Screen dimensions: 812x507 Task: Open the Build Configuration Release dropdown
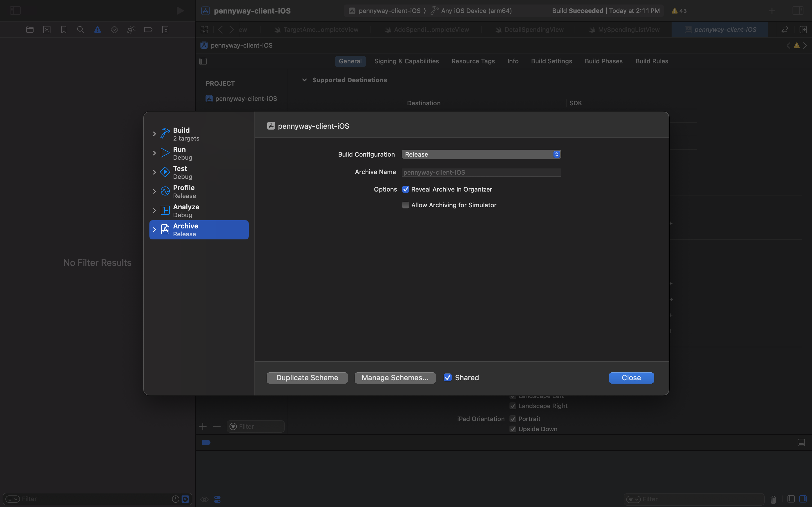pyautogui.click(x=481, y=154)
